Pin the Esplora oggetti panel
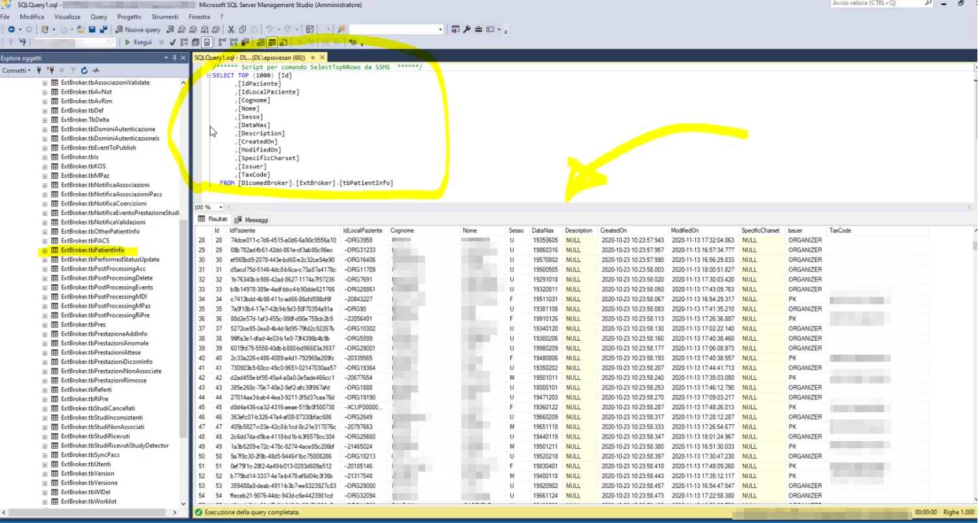980x523 pixels. pos(174,58)
